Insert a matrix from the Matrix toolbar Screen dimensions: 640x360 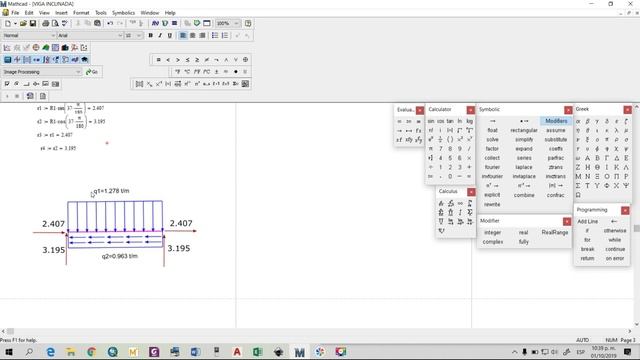point(139,84)
